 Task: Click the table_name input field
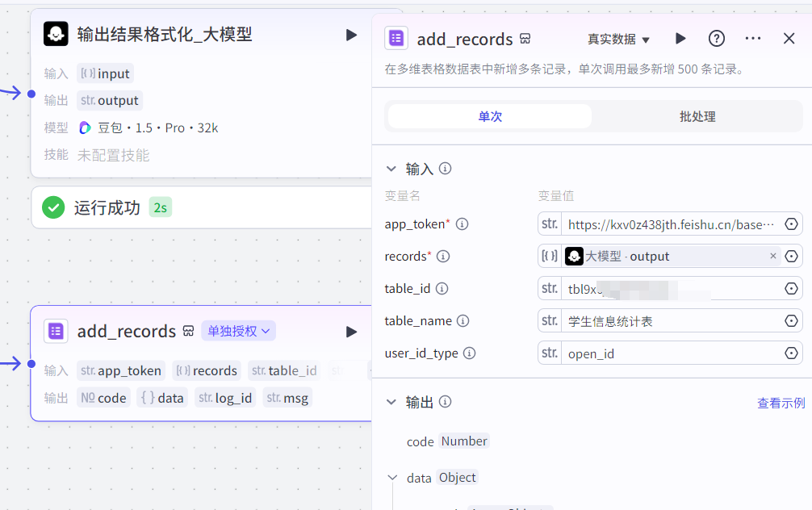click(670, 321)
